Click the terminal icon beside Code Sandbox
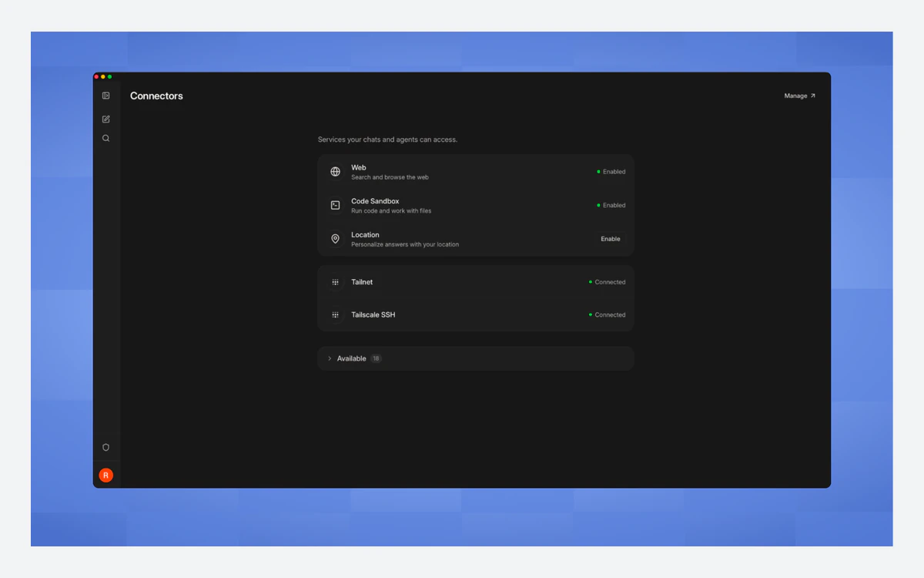The image size is (924, 578). point(335,205)
